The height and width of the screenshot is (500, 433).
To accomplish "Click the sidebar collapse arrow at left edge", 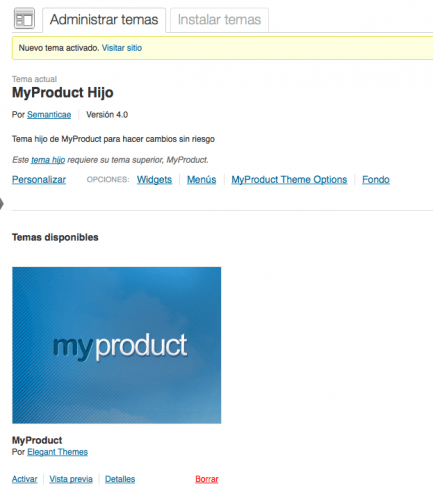I will tap(2, 204).
